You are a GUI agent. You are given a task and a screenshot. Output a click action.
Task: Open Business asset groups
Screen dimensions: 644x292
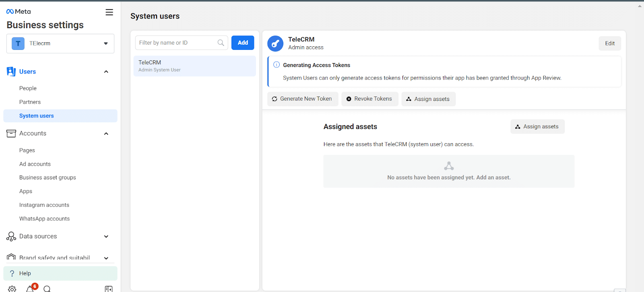click(47, 177)
